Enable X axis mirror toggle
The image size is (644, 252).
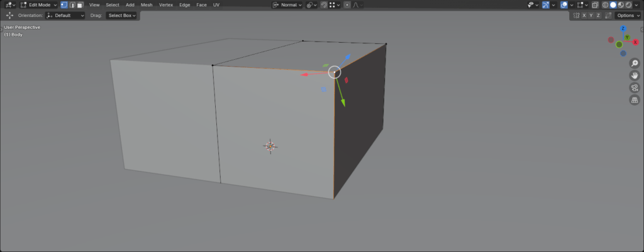pos(584,15)
